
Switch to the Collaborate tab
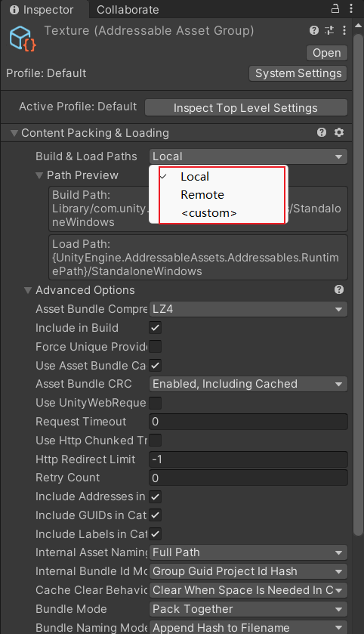pyautogui.click(x=128, y=10)
